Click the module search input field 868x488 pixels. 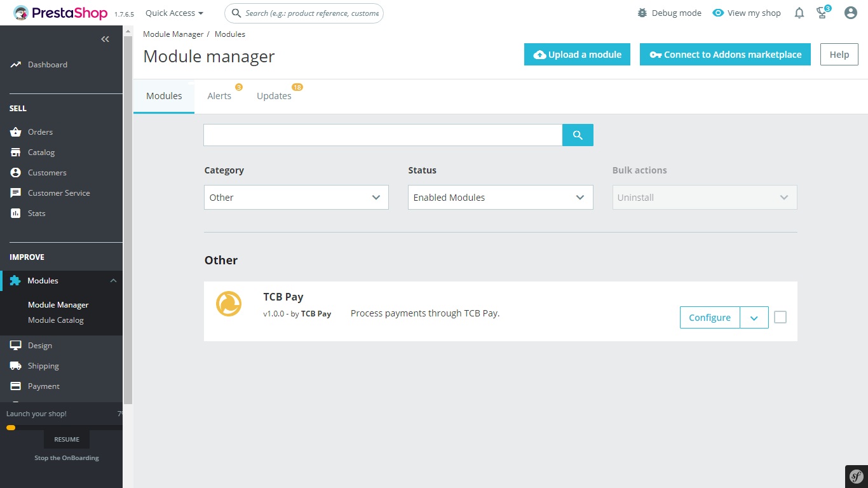(x=383, y=135)
